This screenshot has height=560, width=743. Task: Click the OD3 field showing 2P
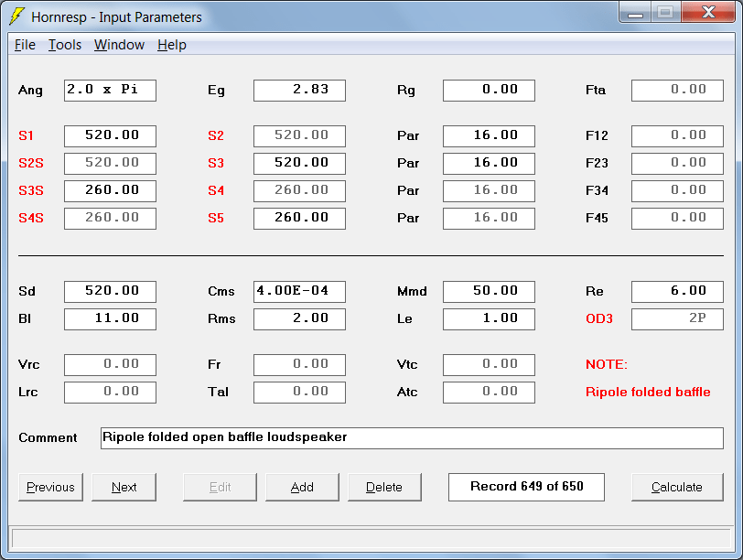pos(678,318)
